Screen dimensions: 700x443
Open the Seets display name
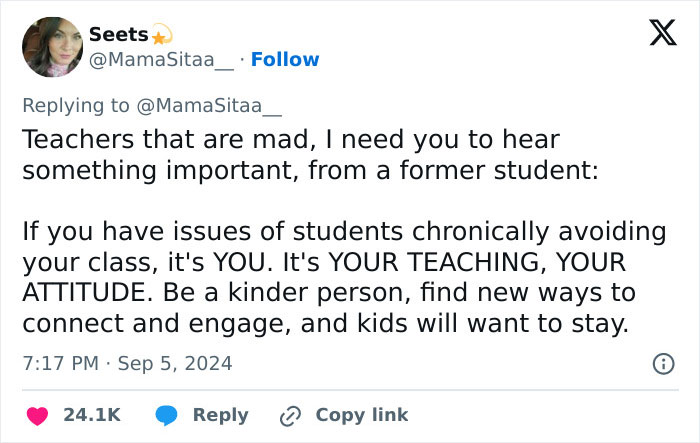click(118, 35)
